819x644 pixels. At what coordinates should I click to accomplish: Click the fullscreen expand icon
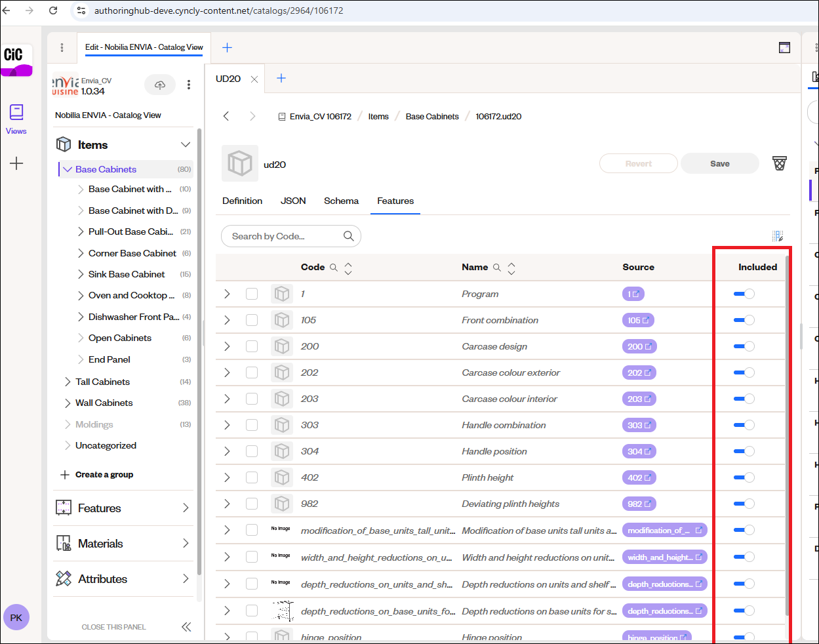(784, 47)
